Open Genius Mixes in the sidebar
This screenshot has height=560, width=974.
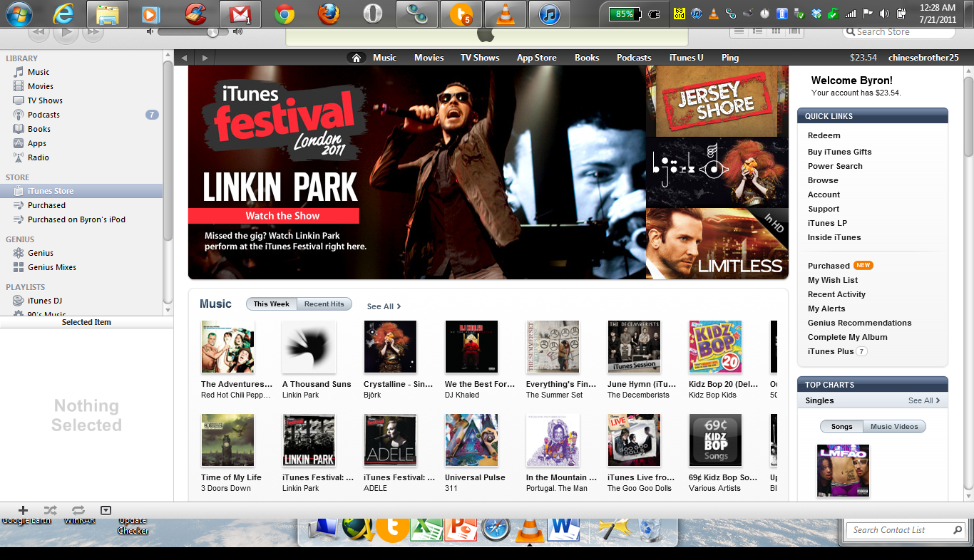[52, 267]
